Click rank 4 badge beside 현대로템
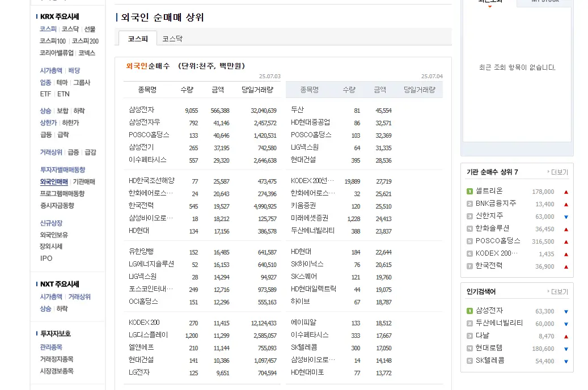588x390 pixels. [x=469, y=349]
